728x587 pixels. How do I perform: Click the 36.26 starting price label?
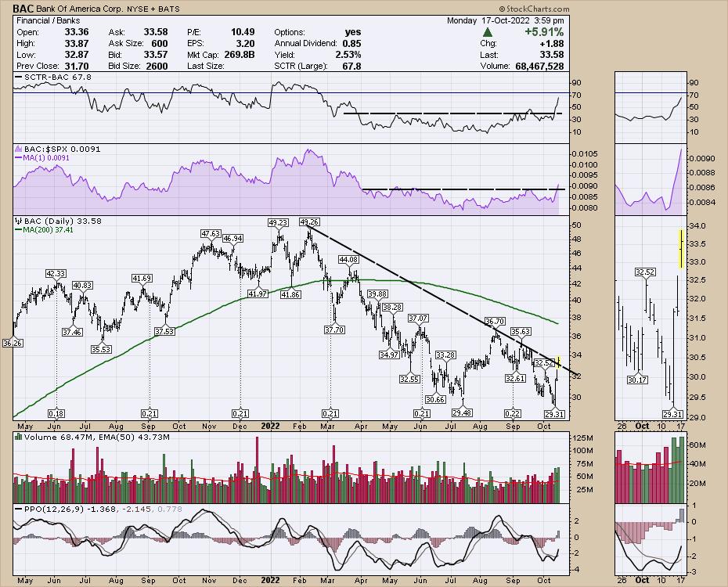pos(12,343)
